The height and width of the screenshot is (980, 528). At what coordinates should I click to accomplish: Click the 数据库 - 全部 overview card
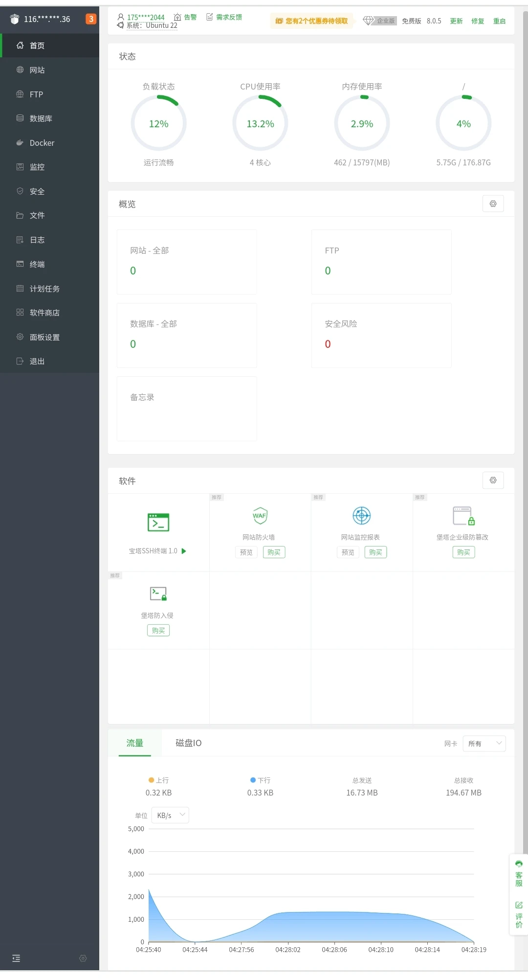pos(187,335)
